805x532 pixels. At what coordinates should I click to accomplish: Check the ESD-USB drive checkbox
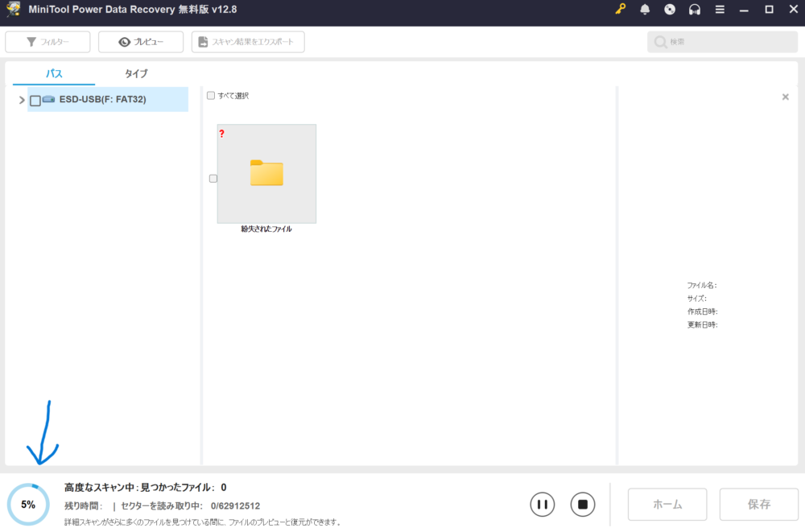[x=35, y=101]
